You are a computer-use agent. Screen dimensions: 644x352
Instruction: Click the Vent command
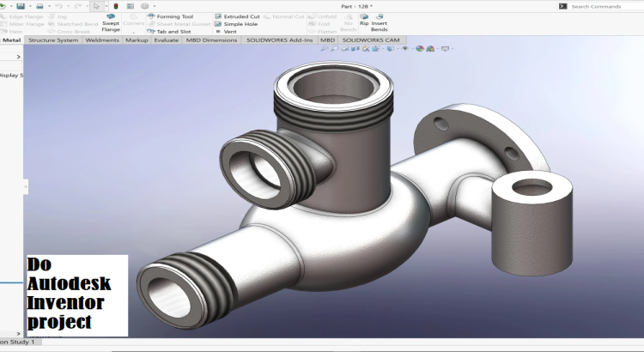226,31
